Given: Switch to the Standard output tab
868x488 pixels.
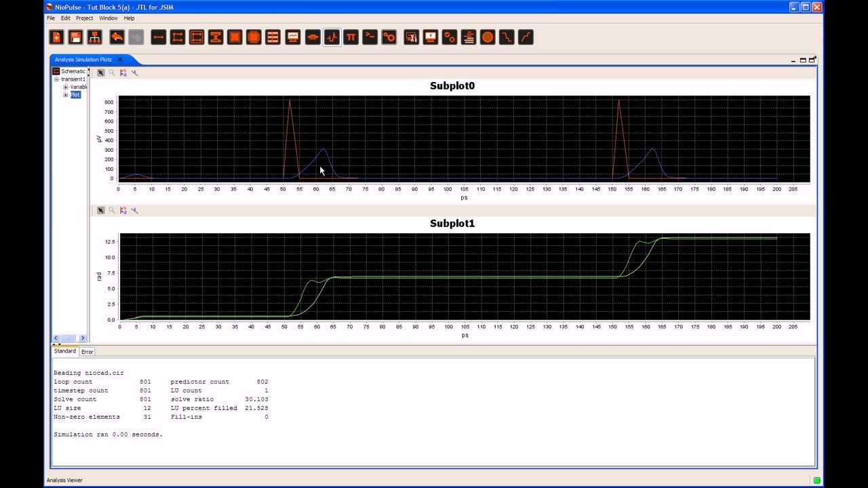Looking at the screenshot, I should tap(65, 351).
